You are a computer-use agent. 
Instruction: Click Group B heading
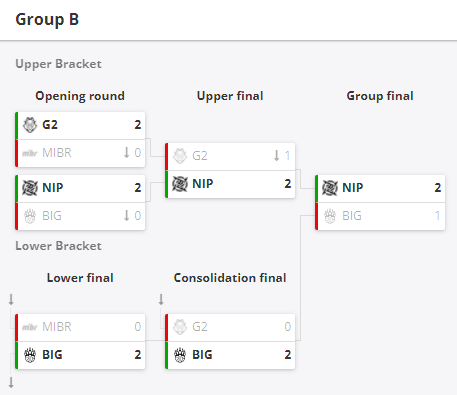tap(47, 19)
